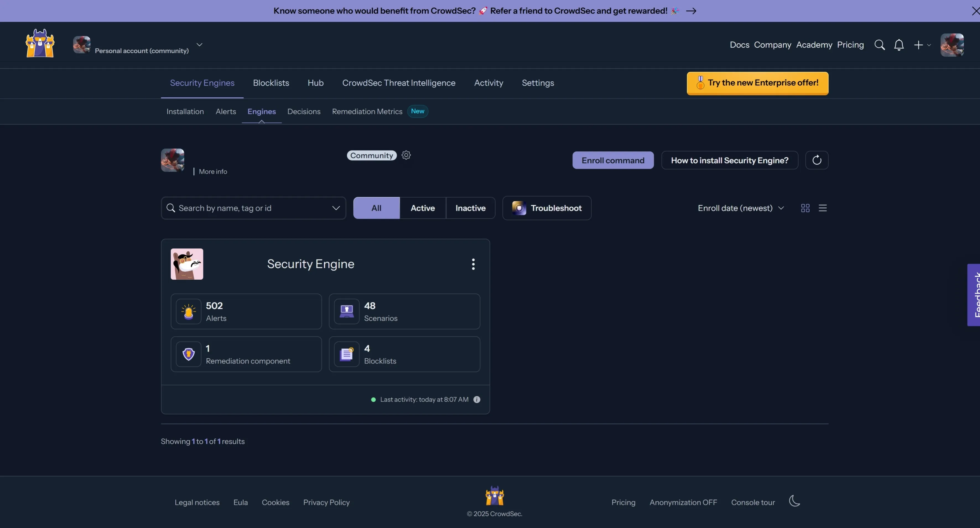Open the Hub main tab
Viewport: 980px width, 528px height.
315,83
